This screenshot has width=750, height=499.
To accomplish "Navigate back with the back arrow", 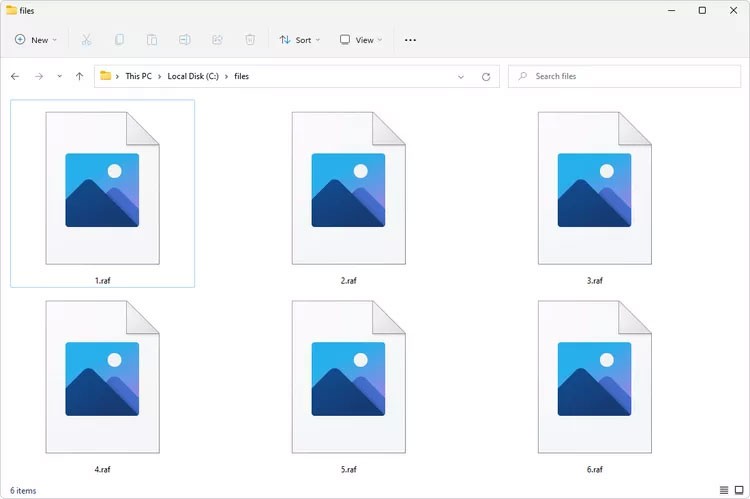I will click(15, 76).
